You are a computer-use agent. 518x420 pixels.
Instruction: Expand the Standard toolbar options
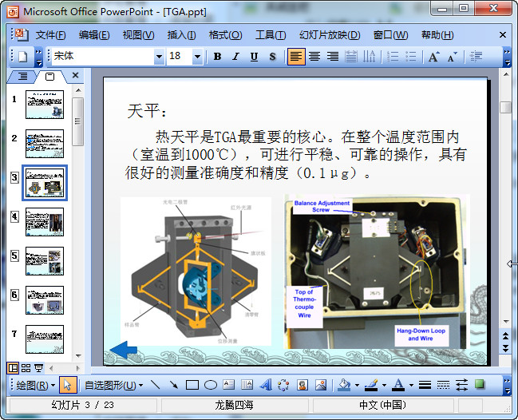38,57
